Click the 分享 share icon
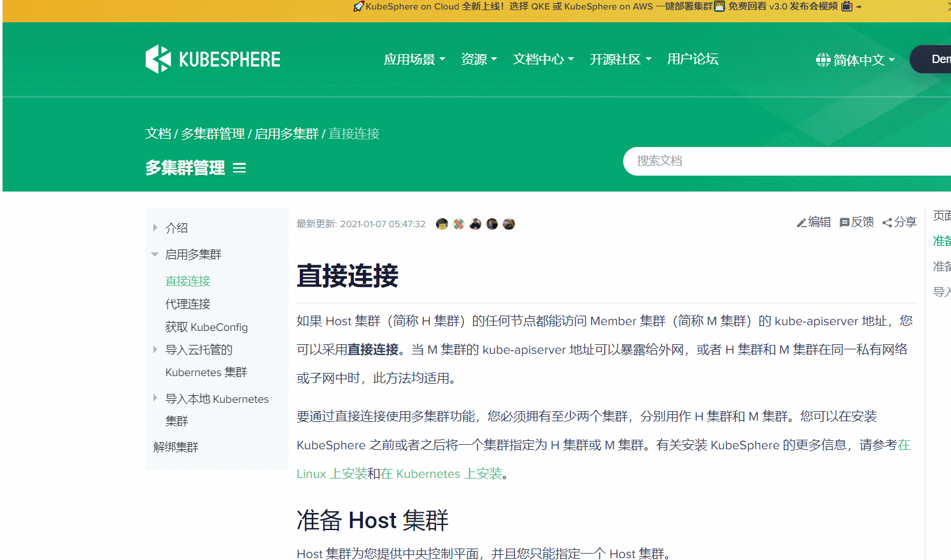This screenshot has height=560, width=951. (x=887, y=223)
